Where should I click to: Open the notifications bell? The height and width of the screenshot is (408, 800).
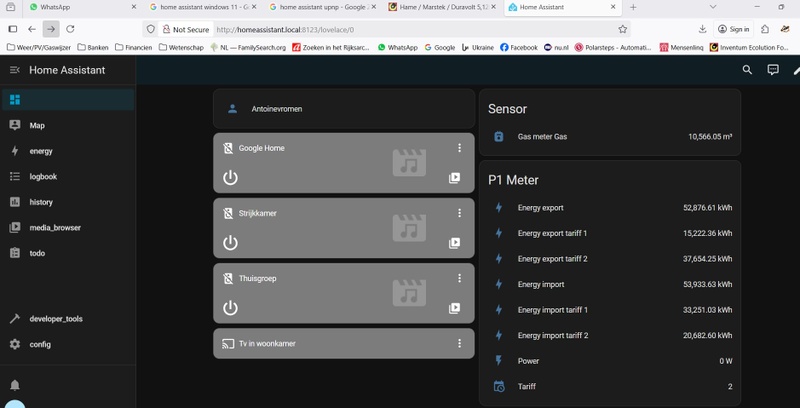click(x=15, y=385)
